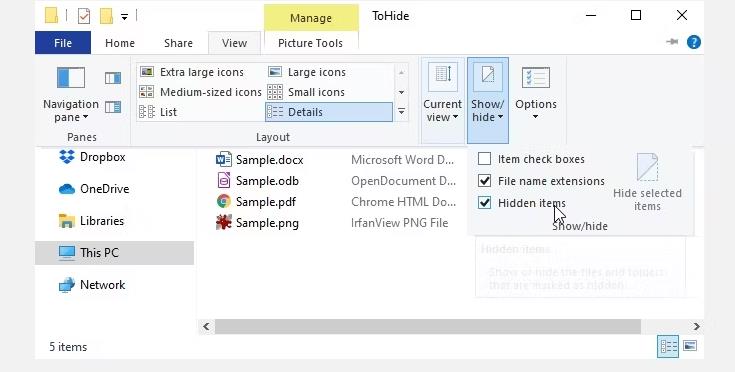The image size is (735, 372).
Task: Switch to large thumbnails view in status bar
Action: pyautogui.click(x=690, y=346)
